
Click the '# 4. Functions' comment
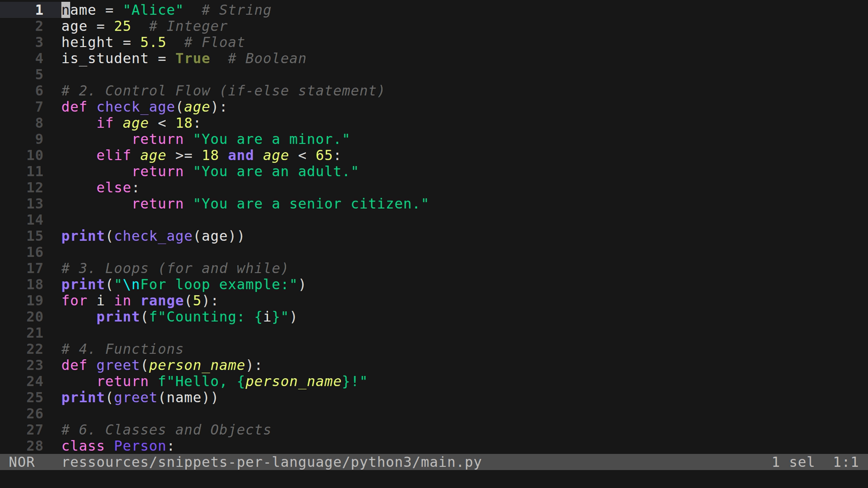[123, 349]
